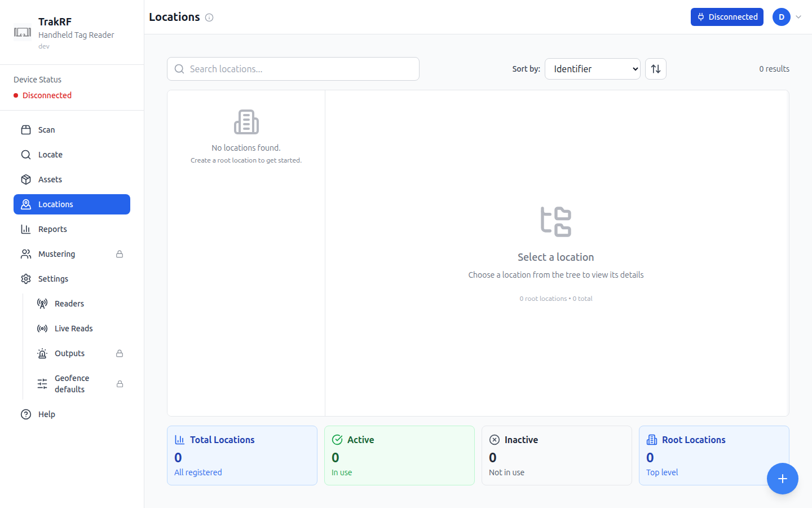Click '0 root locations • 0 total' text
812x508 pixels.
click(x=556, y=299)
